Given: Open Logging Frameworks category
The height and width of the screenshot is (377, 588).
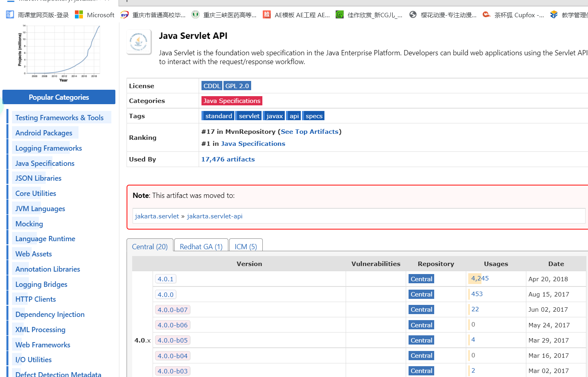Looking at the screenshot, I should 48,148.
